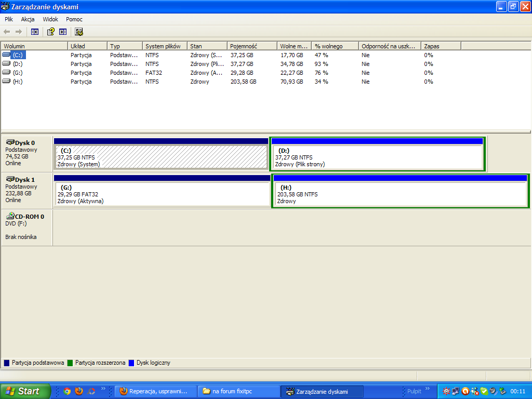Open the Plik menu
532x399 pixels.
(9, 19)
